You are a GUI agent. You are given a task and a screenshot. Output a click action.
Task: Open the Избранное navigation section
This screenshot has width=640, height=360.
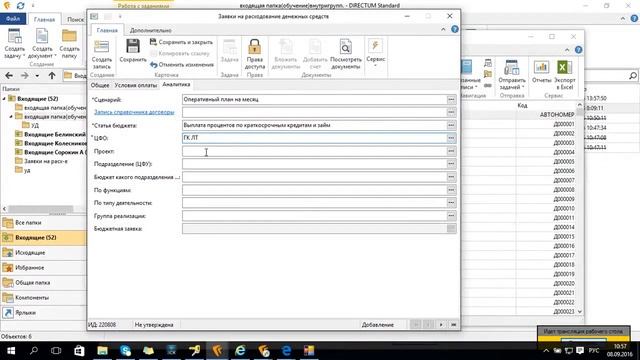(x=43, y=268)
